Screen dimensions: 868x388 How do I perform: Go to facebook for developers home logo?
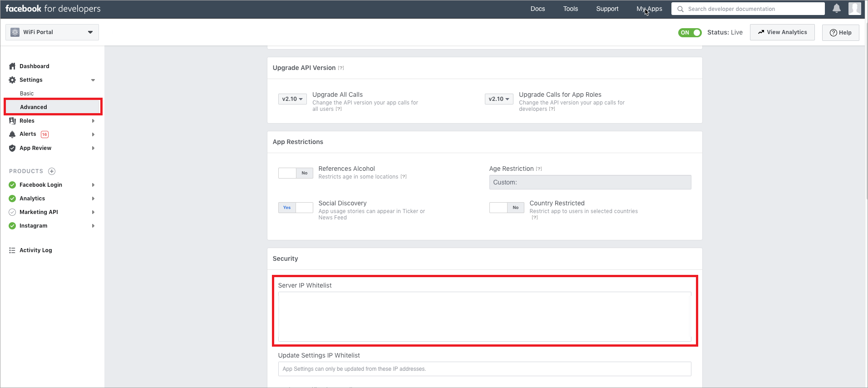[53, 9]
